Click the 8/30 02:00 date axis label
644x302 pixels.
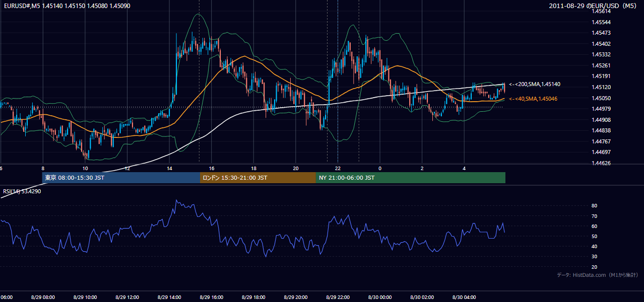[x=422, y=297]
